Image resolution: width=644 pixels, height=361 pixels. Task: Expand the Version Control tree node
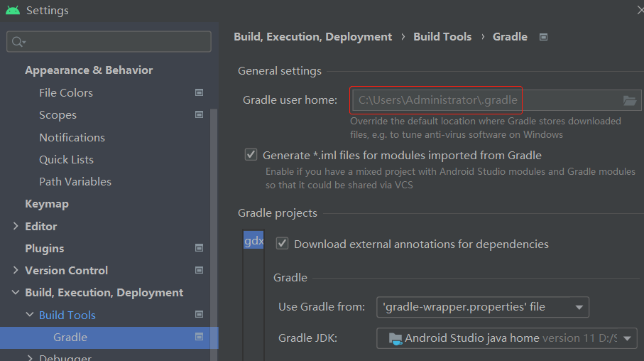click(x=16, y=270)
